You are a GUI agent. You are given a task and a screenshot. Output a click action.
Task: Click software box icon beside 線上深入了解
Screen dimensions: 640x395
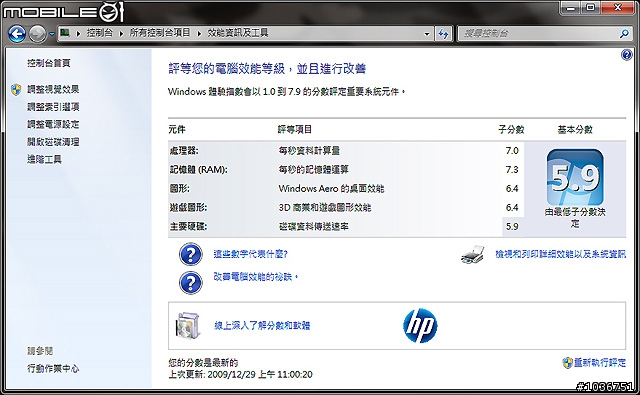(188, 326)
